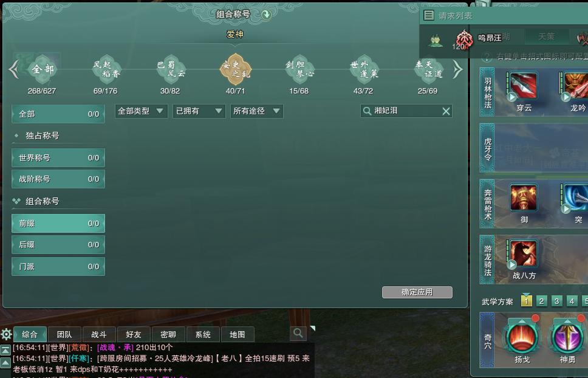Screen dimensions: 588x378
Task: Select martial scheme number 3
Action: tap(556, 301)
